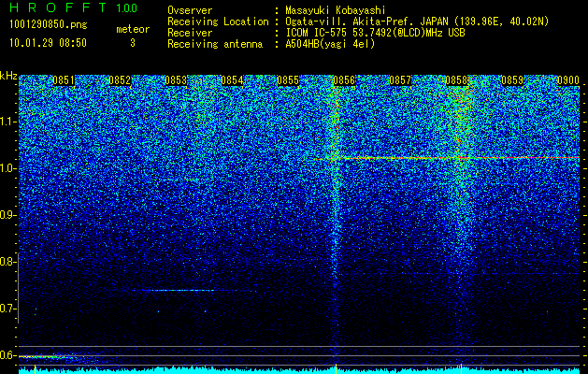Click the 0852 time label
This screenshot has width=588, height=374.
click(x=120, y=80)
